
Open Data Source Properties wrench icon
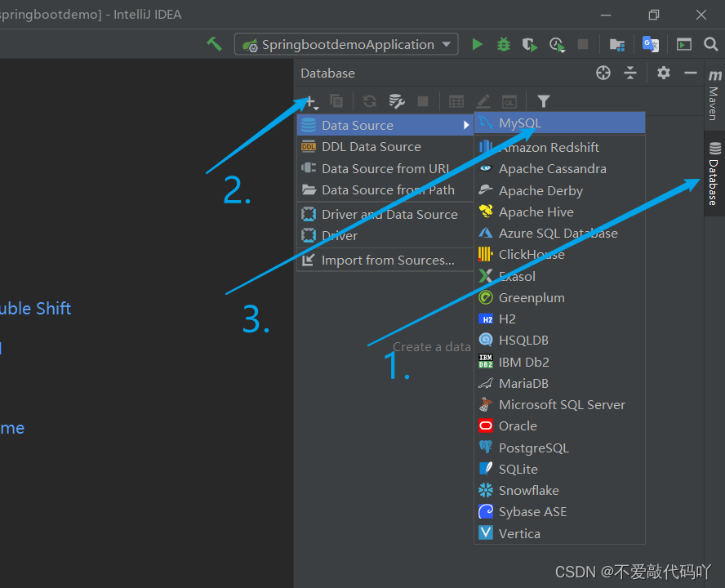coord(396,100)
